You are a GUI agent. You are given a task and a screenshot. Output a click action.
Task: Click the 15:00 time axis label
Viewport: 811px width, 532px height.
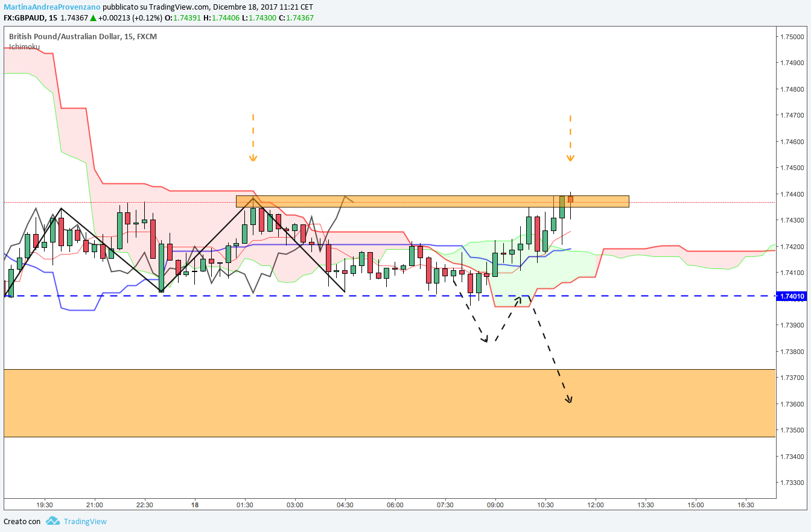tap(695, 505)
